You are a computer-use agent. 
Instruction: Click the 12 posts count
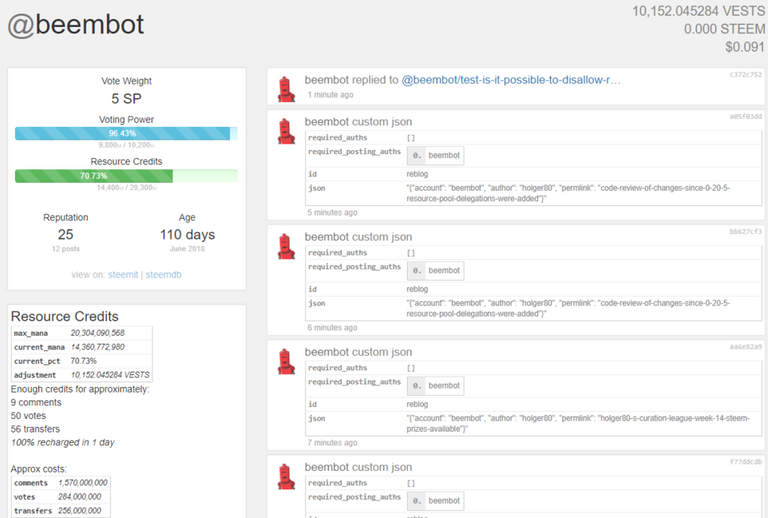tap(66, 249)
